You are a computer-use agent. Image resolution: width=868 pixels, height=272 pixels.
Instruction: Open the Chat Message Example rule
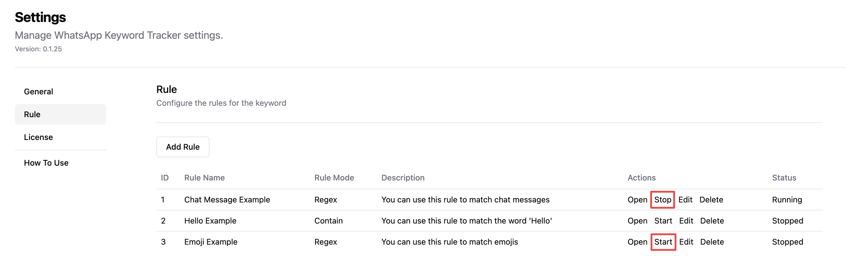pos(637,200)
